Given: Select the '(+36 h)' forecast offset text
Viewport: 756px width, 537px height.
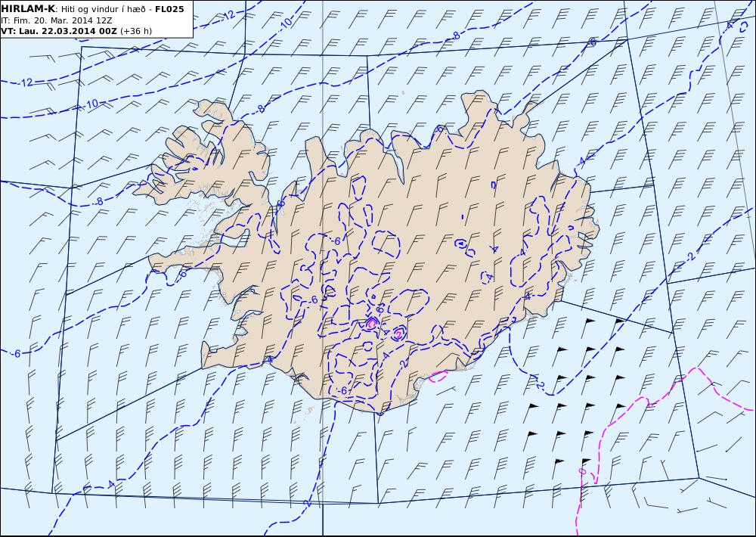Looking at the screenshot, I should tap(135, 31).
